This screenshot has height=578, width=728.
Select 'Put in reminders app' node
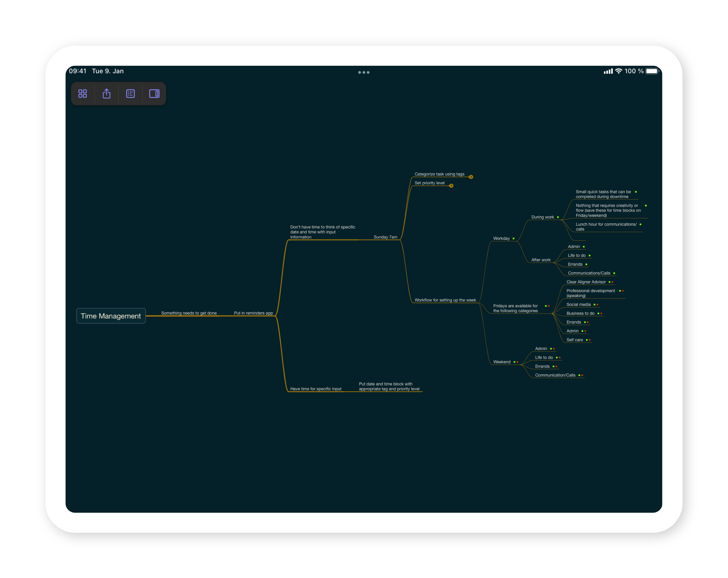point(253,313)
